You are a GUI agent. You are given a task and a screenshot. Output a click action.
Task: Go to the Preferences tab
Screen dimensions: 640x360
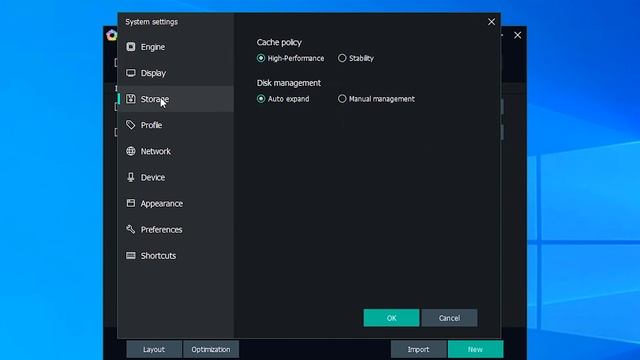point(176,229)
